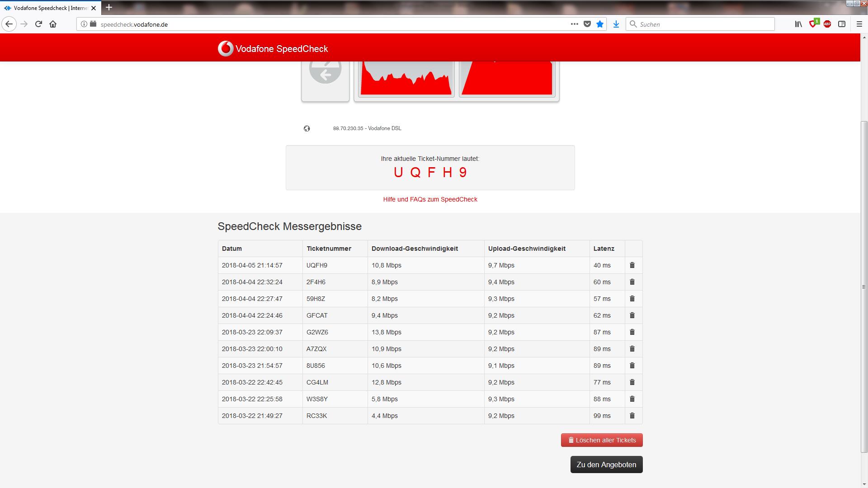Click into the Suchen search field

(703, 24)
